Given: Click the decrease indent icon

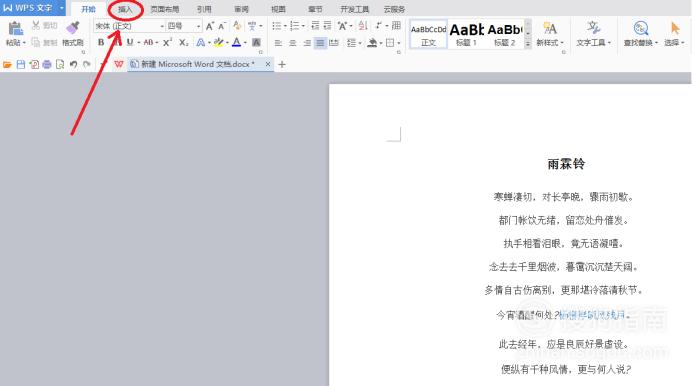Looking at the screenshot, I should click(315, 26).
